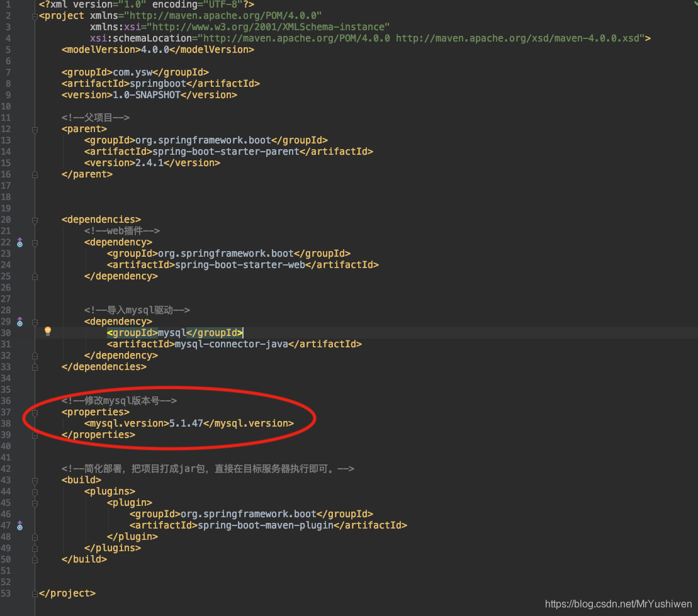Click the gutter icon beside spring-boot-starter-web dependency line 22
This screenshot has width=698, height=616.
[20, 243]
